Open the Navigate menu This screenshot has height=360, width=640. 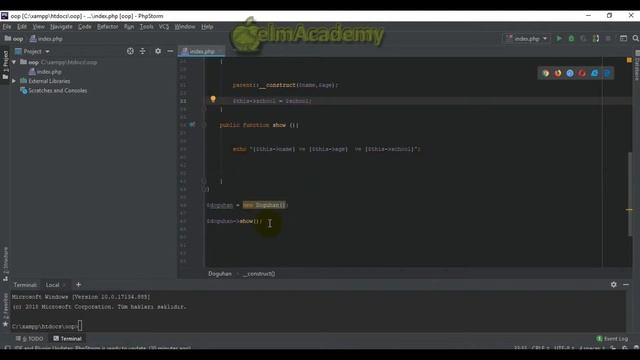pyautogui.click(x=61, y=27)
